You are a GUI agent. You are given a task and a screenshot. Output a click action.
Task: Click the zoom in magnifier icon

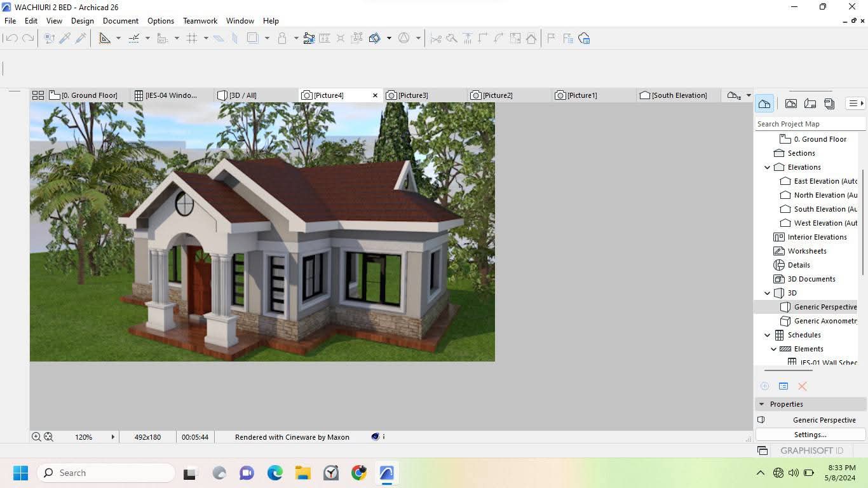36,437
